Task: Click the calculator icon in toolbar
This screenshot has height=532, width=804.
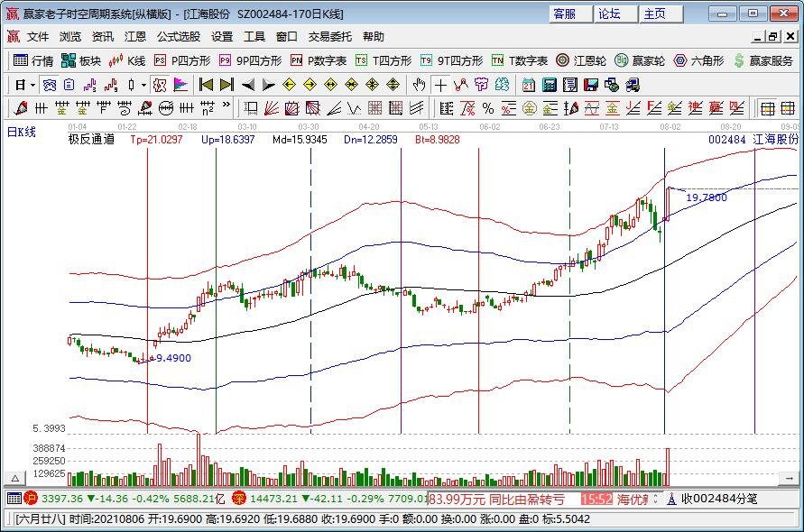Action: click(548, 85)
